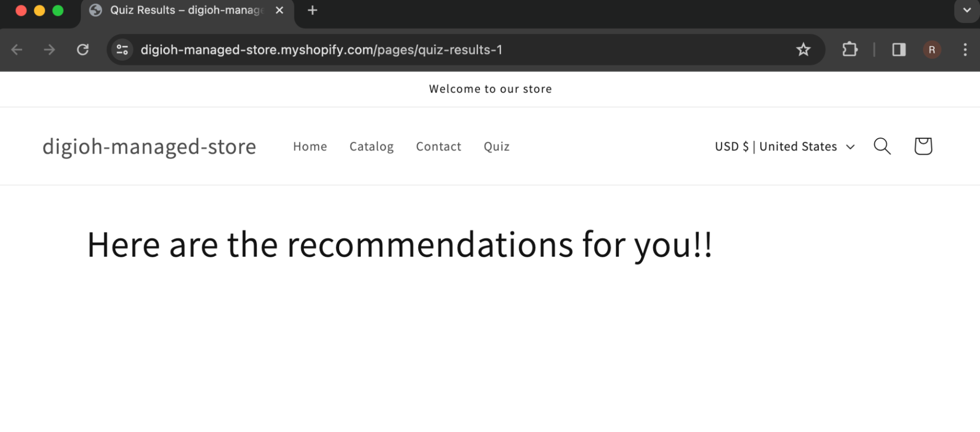Image resolution: width=980 pixels, height=432 pixels.
Task: Reload the current page
Action: (x=83, y=49)
